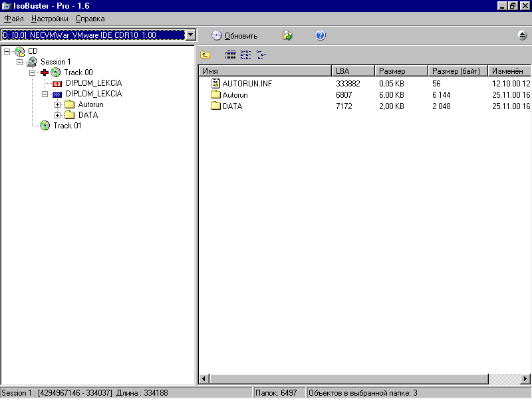This screenshot has width=532, height=399.
Task: Go up one folder level icon
Action: pos(205,55)
